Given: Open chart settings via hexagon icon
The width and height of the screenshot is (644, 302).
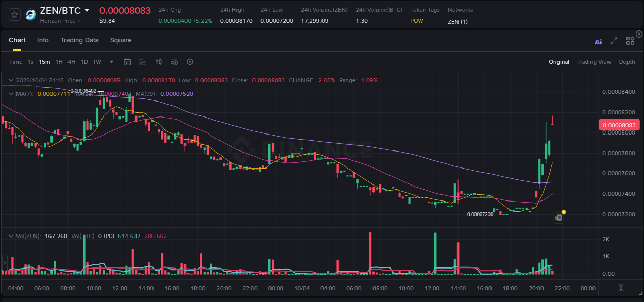Looking at the screenshot, I should 190,62.
